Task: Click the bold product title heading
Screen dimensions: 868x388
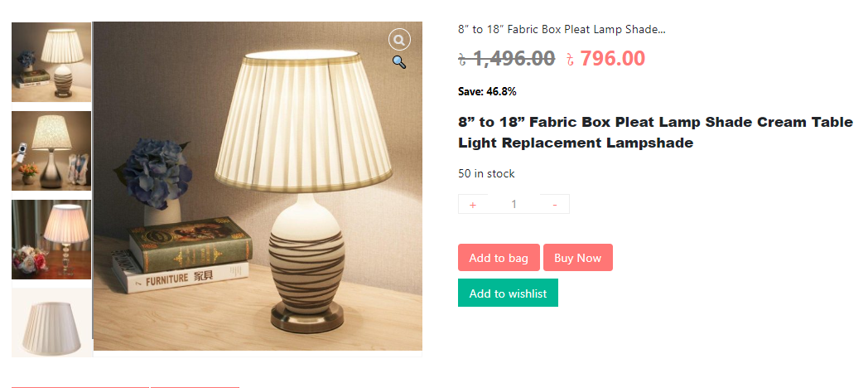Action: pos(655,133)
